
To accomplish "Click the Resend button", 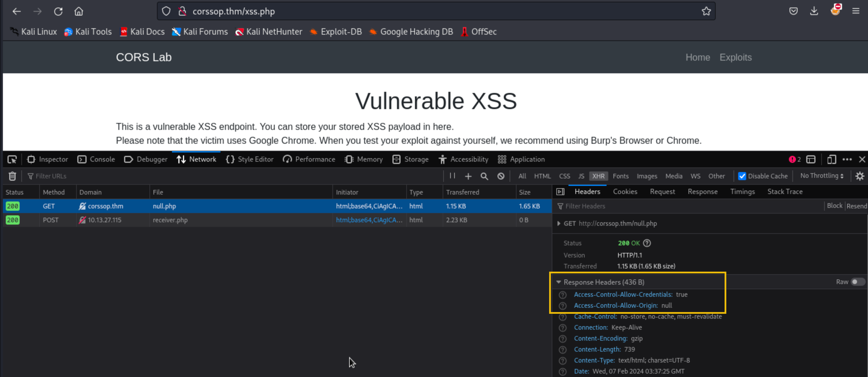I will coord(856,206).
